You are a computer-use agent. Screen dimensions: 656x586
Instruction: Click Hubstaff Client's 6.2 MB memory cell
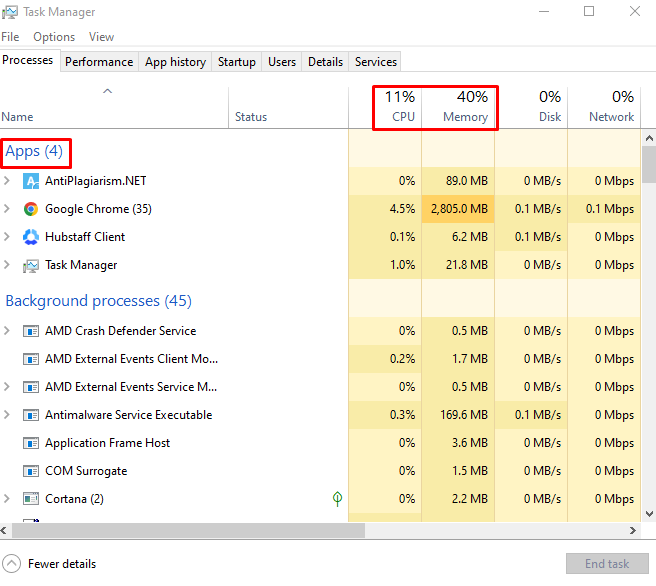coord(458,237)
